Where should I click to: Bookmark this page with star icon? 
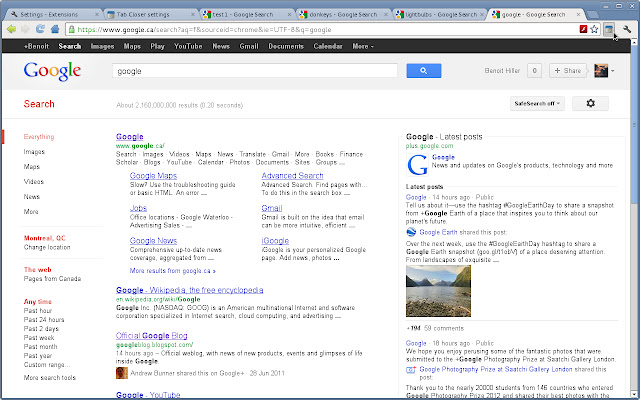click(x=594, y=29)
